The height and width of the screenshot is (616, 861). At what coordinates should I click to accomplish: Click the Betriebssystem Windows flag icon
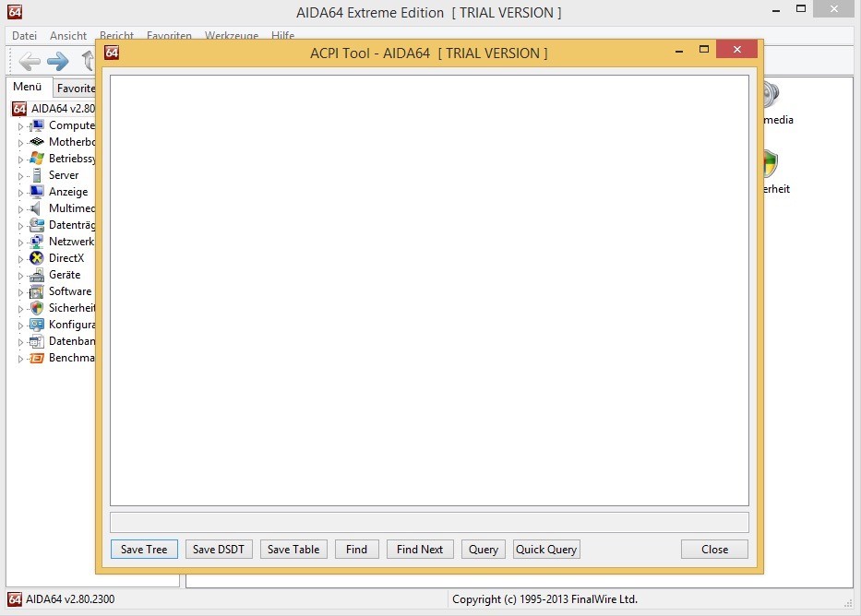(x=37, y=159)
